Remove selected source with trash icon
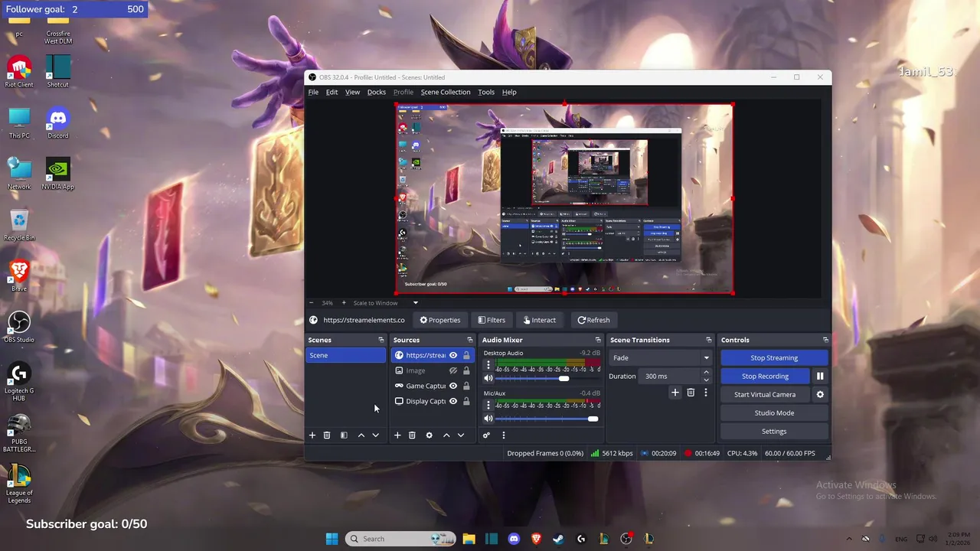 click(x=412, y=435)
